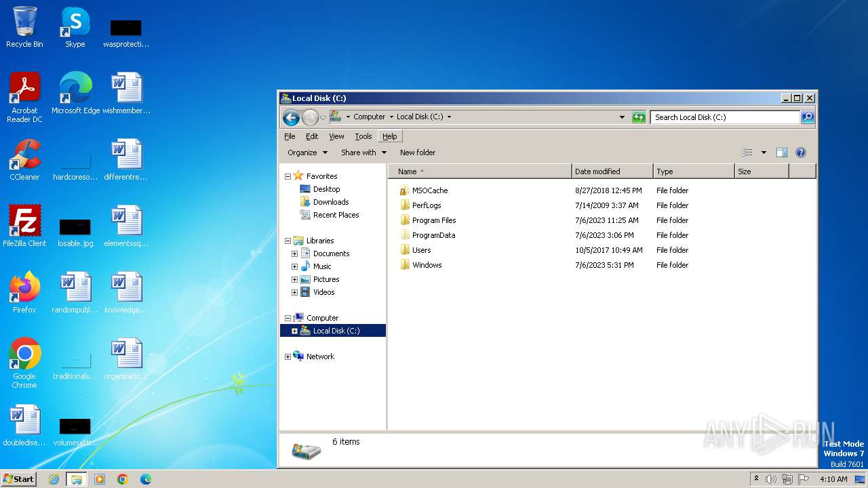This screenshot has height=488, width=868.
Task: Select Google Chrome desktop shortcut
Action: pos(24,363)
